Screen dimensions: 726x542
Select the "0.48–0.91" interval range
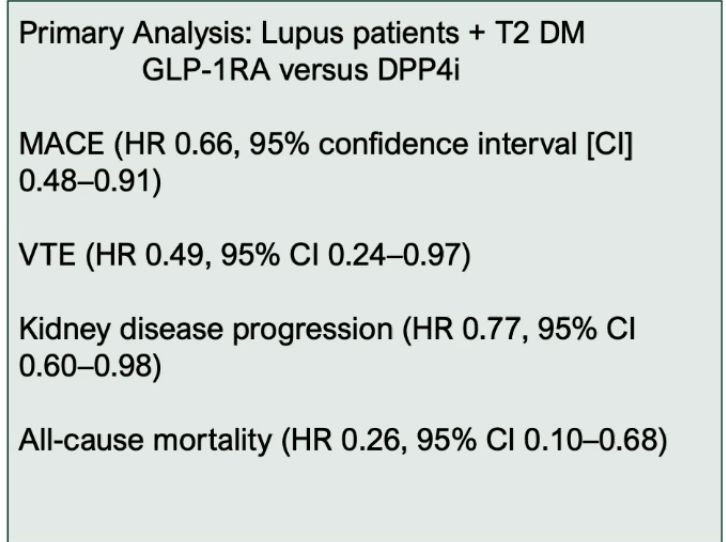coord(86,181)
